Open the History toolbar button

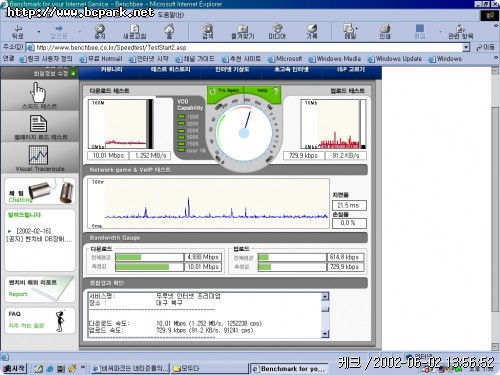point(312,31)
